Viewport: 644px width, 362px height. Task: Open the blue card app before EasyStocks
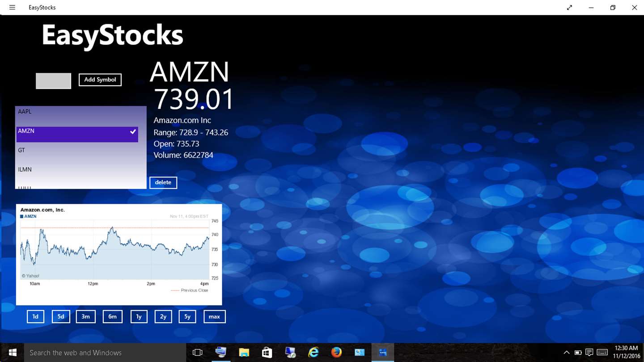pos(360,353)
